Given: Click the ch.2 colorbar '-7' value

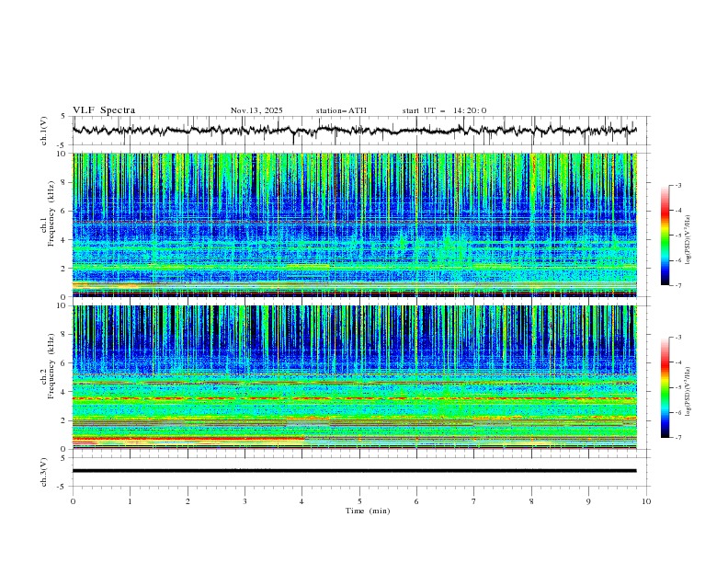Looking at the screenshot, I should [x=678, y=437].
